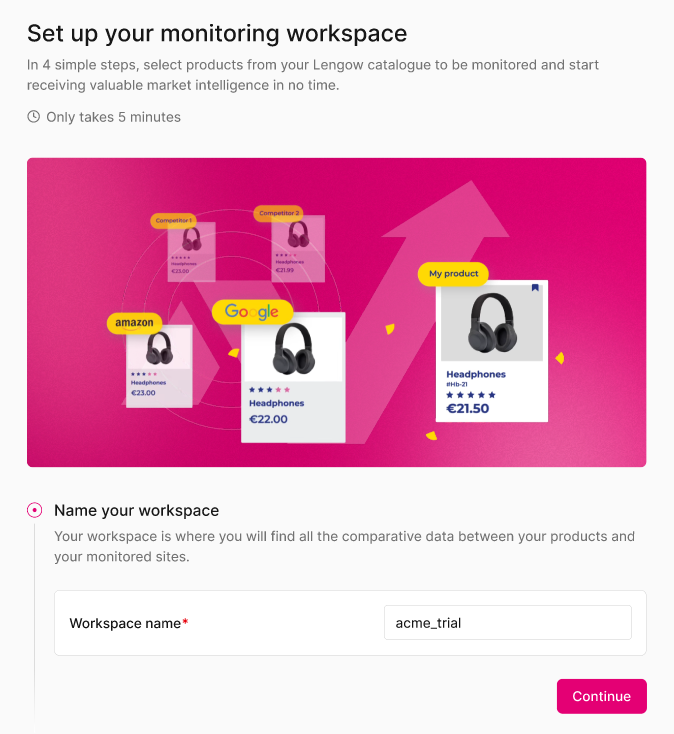The width and height of the screenshot is (674, 734).
Task: Expand the Name your workspace step heading
Action: click(x=136, y=510)
